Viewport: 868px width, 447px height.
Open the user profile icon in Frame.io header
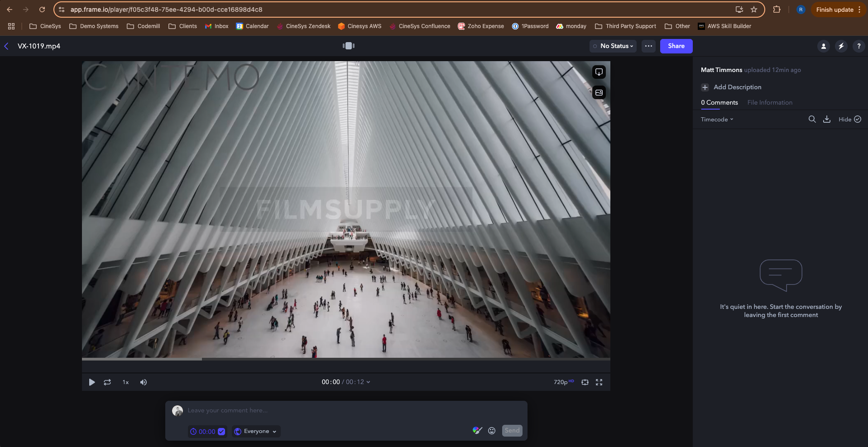[824, 46]
